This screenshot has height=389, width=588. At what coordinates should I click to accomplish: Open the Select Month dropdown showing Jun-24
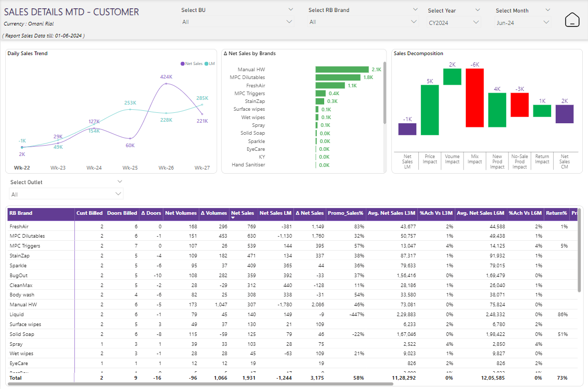pos(522,22)
